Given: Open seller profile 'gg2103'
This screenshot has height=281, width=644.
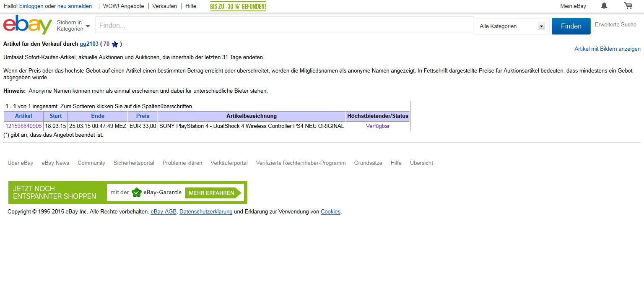Looking at the screenshot, I should coord(89,44).
